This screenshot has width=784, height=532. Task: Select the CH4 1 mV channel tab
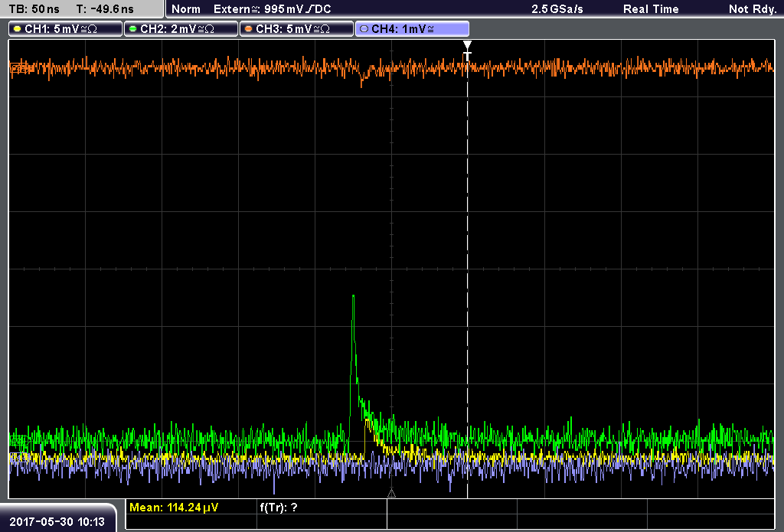412,29
